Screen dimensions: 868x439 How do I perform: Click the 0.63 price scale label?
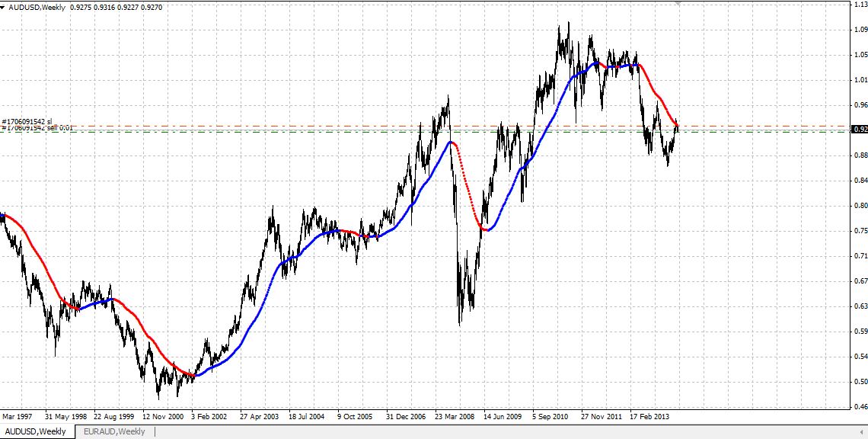(x=861, y=306)
